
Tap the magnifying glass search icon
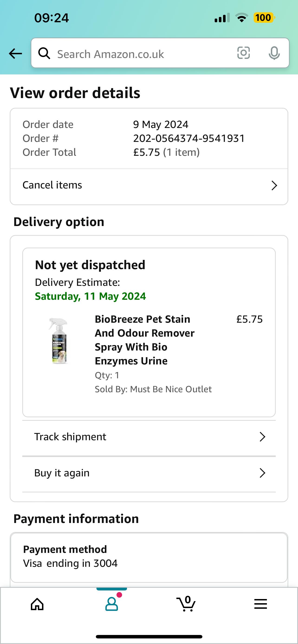(44, 53)
